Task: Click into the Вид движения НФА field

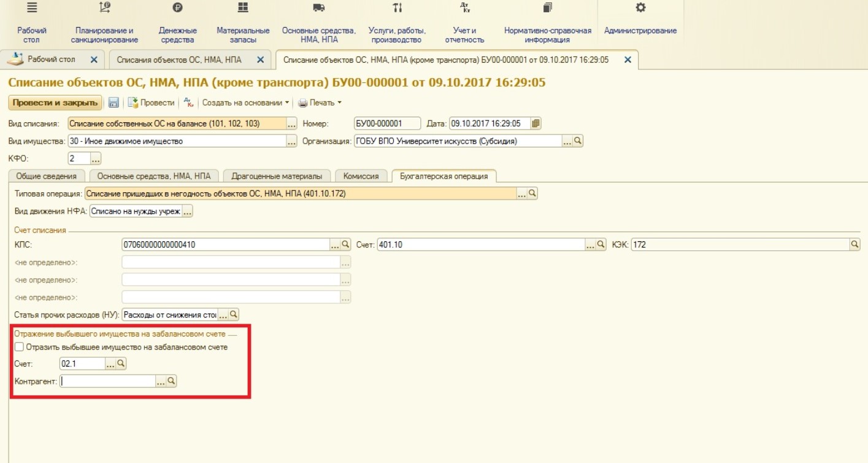Action: tap(136, 211)
